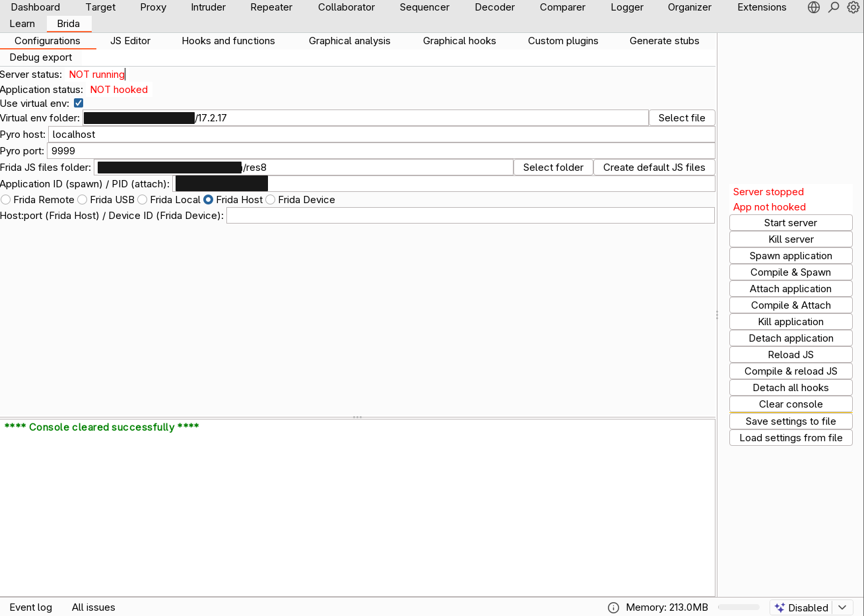Viewport: 864px width, 616px height.
Task: Click the Kill server button
Action: [x=791, y=239]
